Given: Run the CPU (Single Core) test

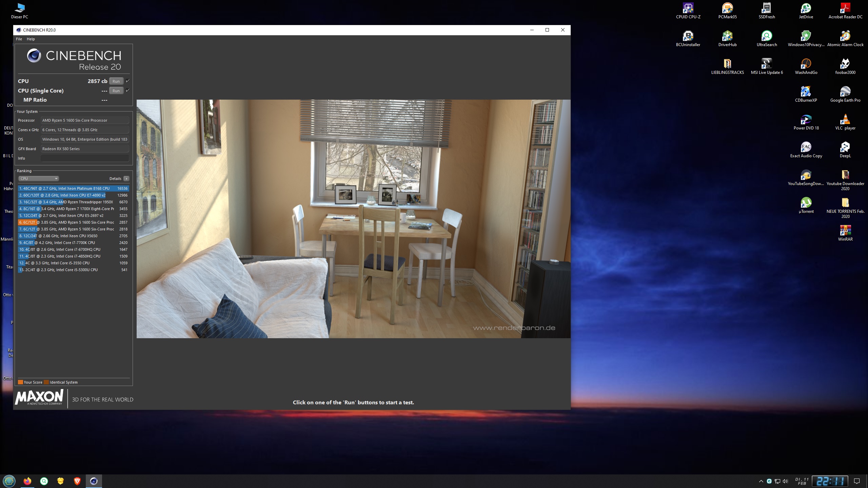Looking at the screenshot, I should [x=116, y=91].
